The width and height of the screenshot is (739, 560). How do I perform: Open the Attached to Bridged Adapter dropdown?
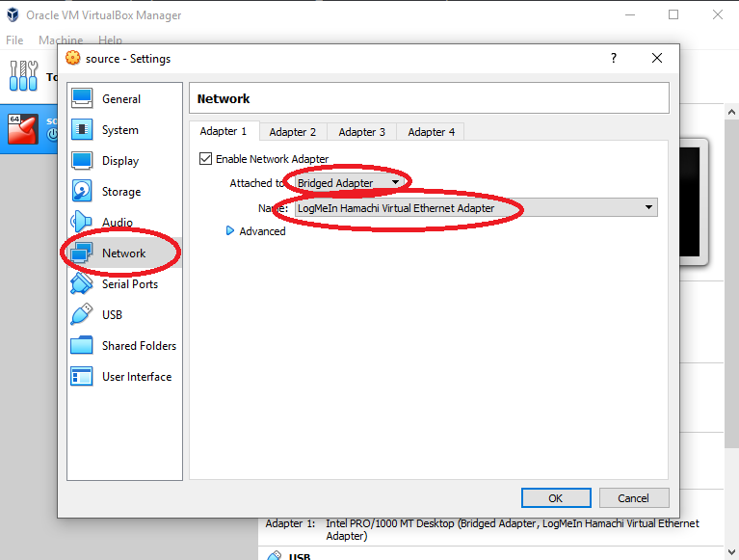pos(349,182)
